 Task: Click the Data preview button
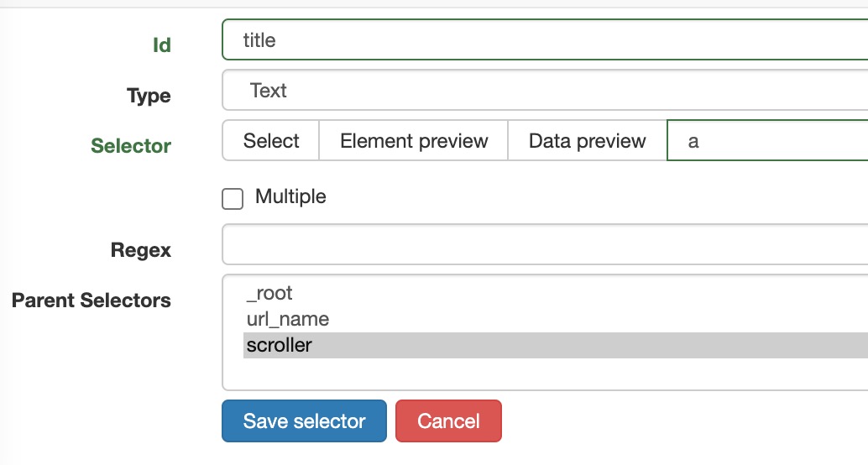pos(587,141)
